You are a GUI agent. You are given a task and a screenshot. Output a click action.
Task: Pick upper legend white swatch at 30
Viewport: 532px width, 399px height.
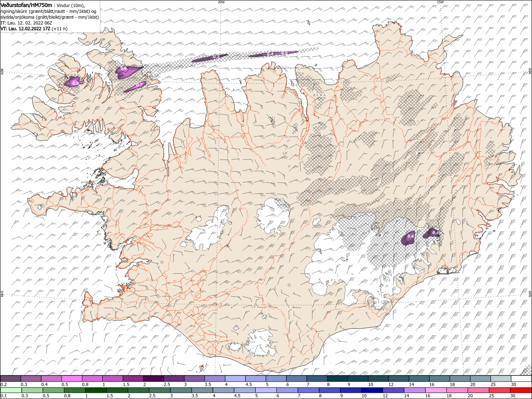pyautogui.click(x=522, y=379)
